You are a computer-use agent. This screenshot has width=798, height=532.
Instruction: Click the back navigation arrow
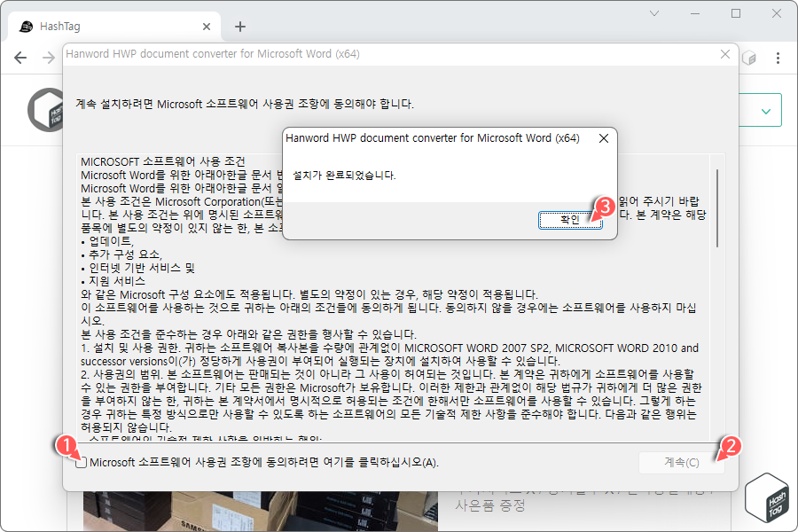[x=20, y=56]
